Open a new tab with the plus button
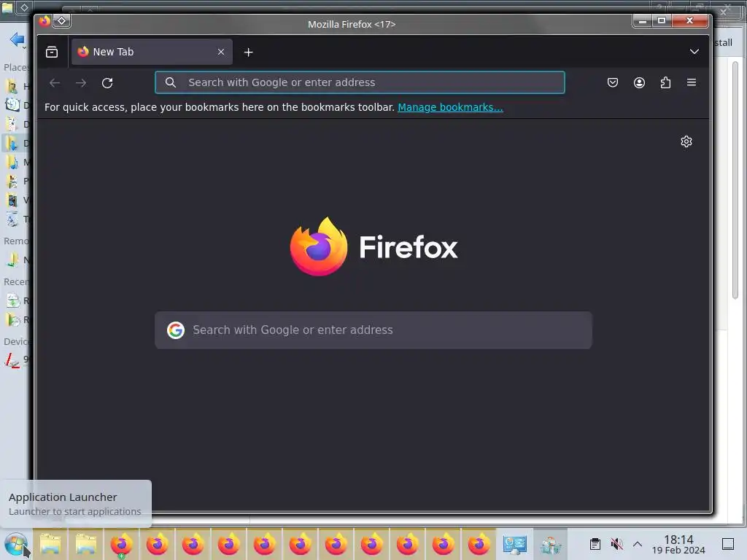Viewport: 747px width, 560px height. pos(248,52)
